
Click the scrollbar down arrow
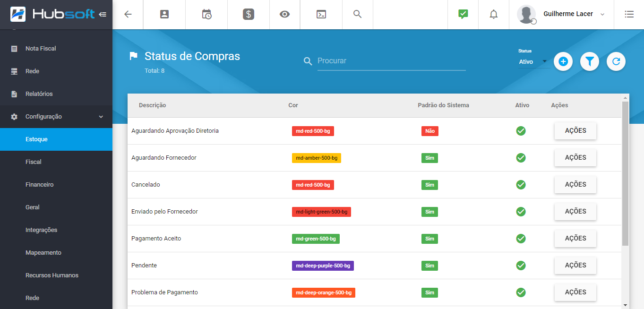click(625, 305)
